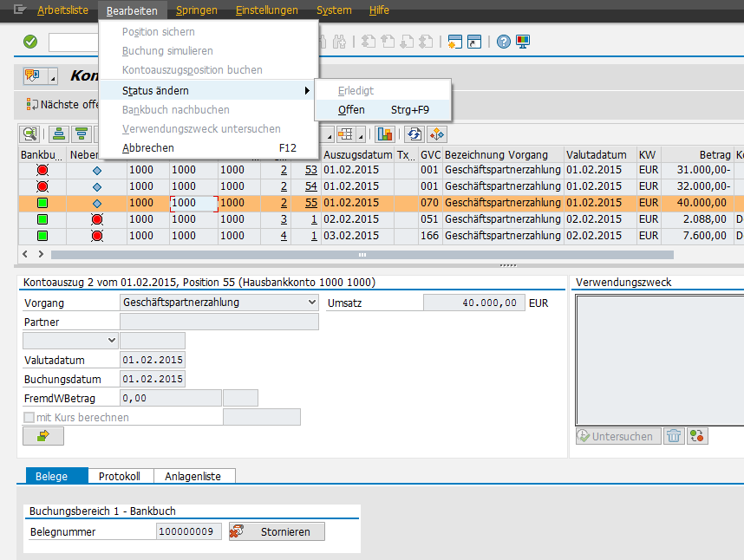Select the red status circle in first row
Viewport: 744px width, 560px height.
tap(42, 170)
